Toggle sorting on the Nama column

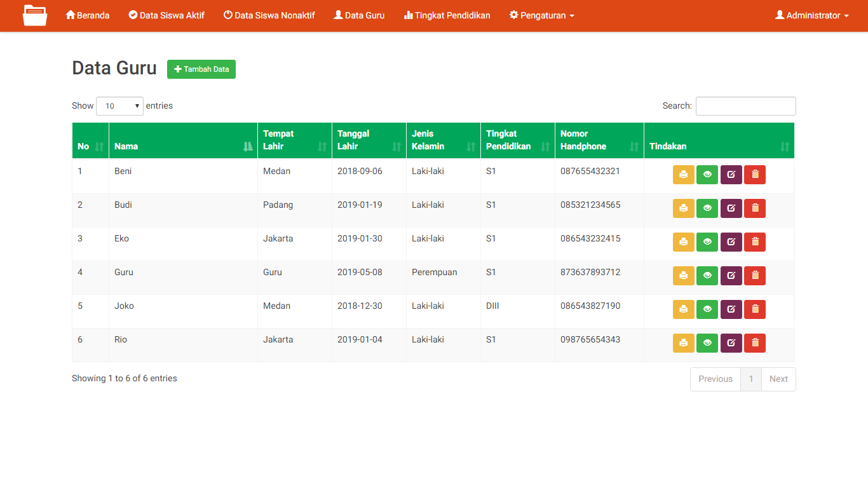[248, 146]
